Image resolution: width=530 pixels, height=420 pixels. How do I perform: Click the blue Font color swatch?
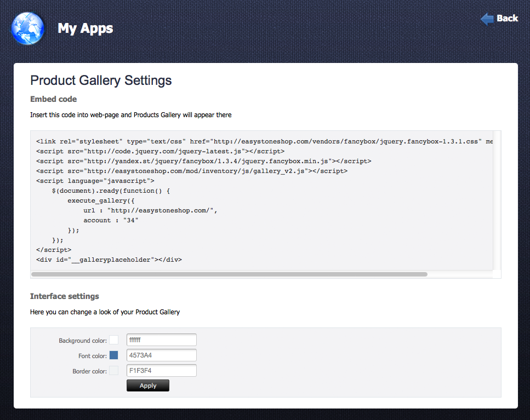click(114, 355)
